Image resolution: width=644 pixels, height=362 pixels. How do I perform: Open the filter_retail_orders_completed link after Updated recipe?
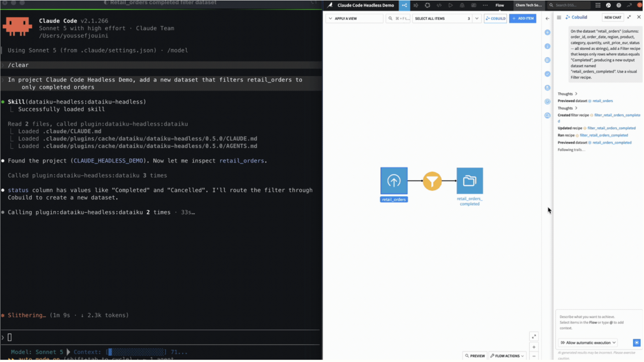pyautogui.click(x=611, y=128)
